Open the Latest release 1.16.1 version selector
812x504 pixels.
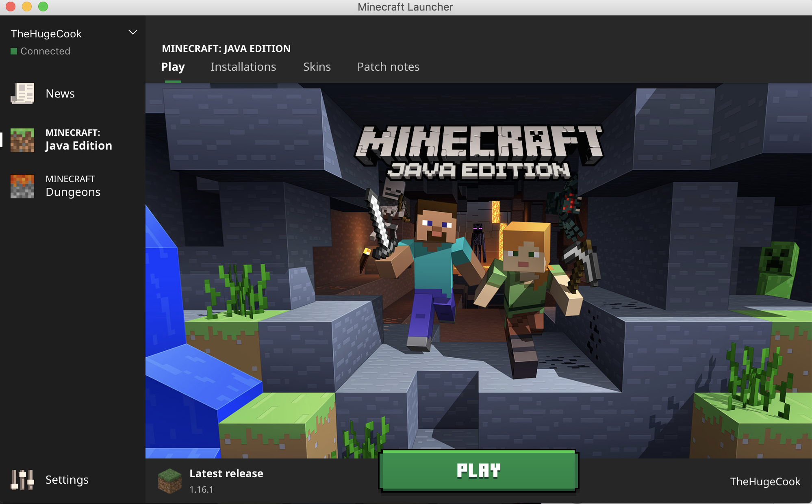[226, 481]
